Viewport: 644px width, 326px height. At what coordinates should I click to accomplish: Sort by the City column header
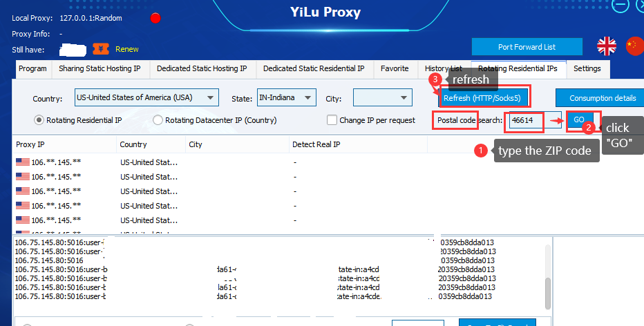pos(238,144)
